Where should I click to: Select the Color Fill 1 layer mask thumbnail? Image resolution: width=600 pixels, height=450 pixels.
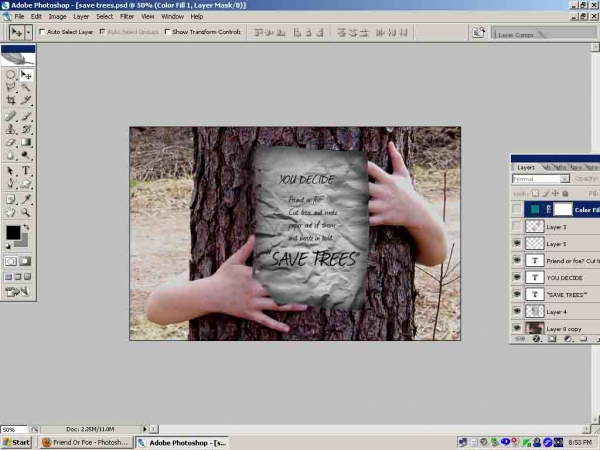tap(563, 209)
